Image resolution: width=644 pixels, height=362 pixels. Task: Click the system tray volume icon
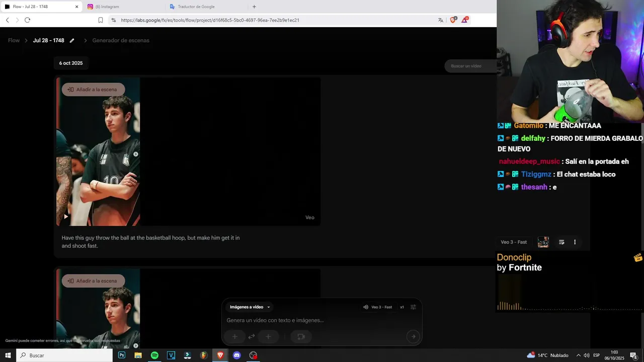587,355
